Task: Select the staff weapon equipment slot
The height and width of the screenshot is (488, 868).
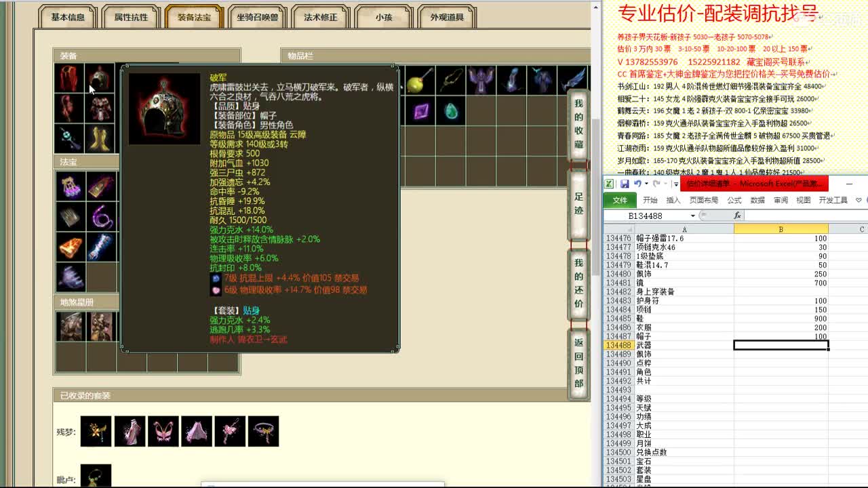Action: tap(69, 138)
